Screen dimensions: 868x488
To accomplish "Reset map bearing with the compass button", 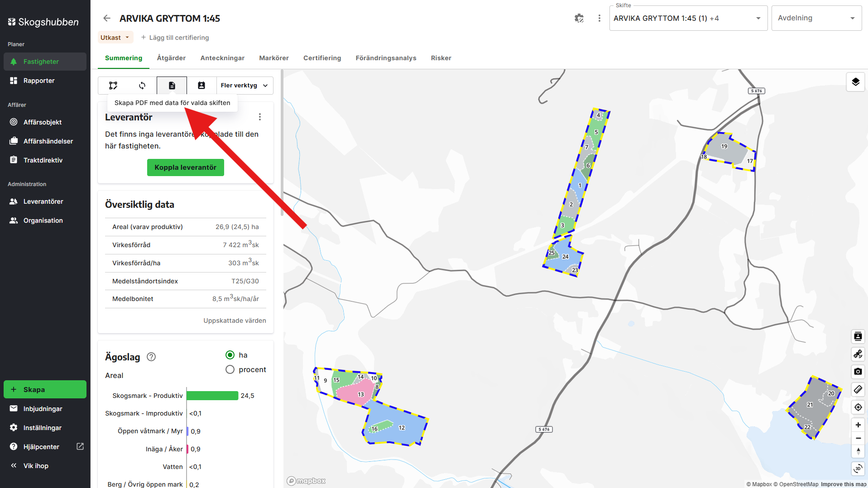I will point(858,451).
